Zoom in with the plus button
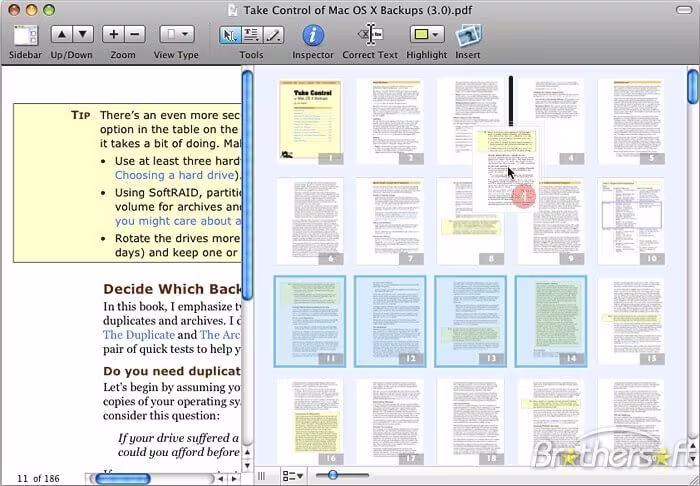Screen dimensions: 700x486 pyautogui.click(x=113, y=34)
